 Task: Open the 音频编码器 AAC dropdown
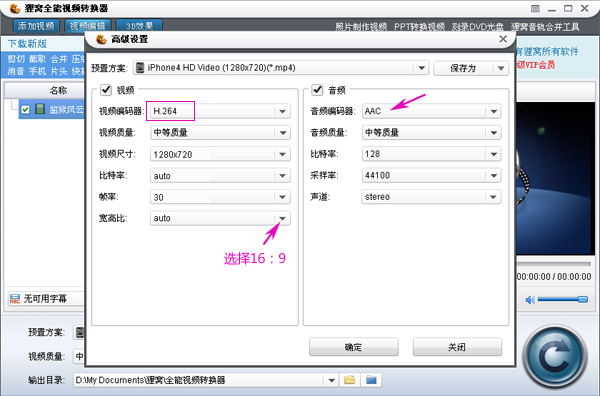pos(494,111)
